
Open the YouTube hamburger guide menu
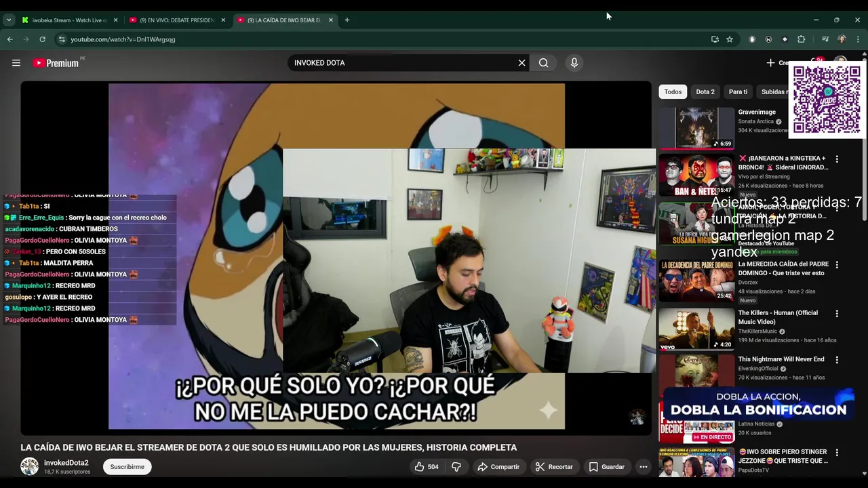[x=16, y=63]
